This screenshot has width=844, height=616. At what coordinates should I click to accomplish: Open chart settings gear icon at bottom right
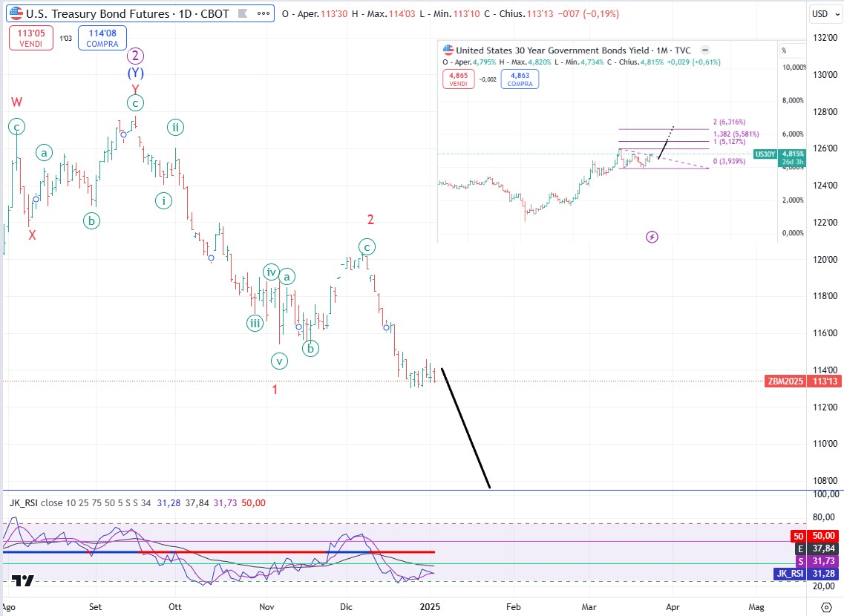point(825,607)
